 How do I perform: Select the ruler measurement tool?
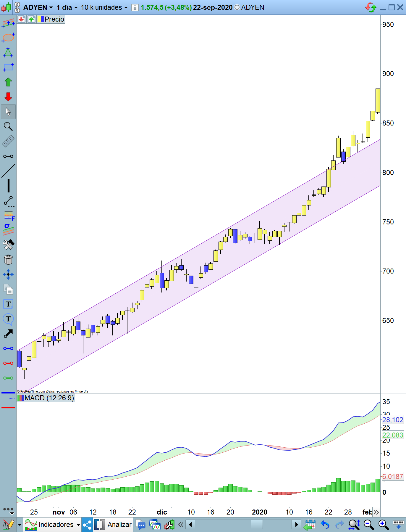(x=8, y=141)
